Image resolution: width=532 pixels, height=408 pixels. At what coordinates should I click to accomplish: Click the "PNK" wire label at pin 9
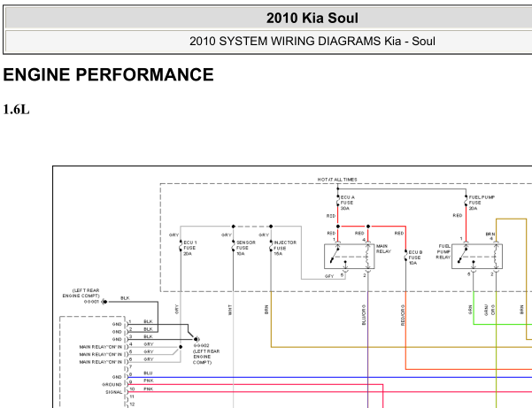[x=148, y=381]
